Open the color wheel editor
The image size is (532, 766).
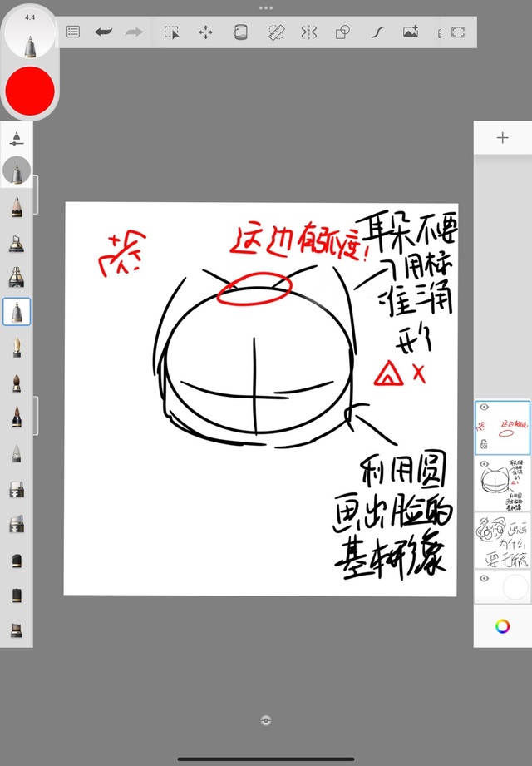point(502,626)
